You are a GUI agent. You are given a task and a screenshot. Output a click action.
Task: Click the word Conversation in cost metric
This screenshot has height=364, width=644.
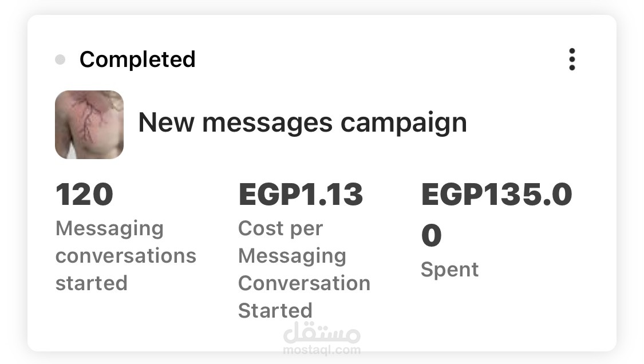point(305,283)
